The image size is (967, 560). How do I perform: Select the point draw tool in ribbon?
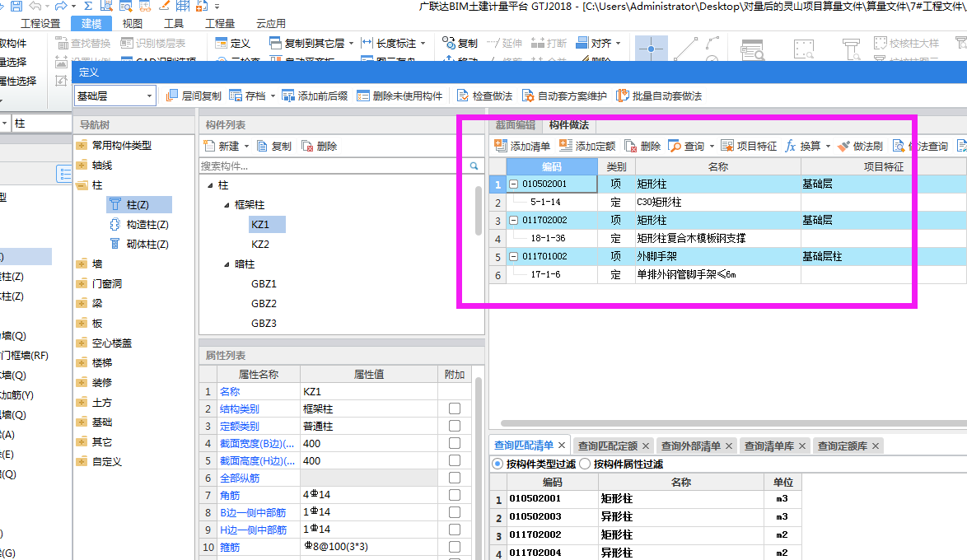pos(651,48)
